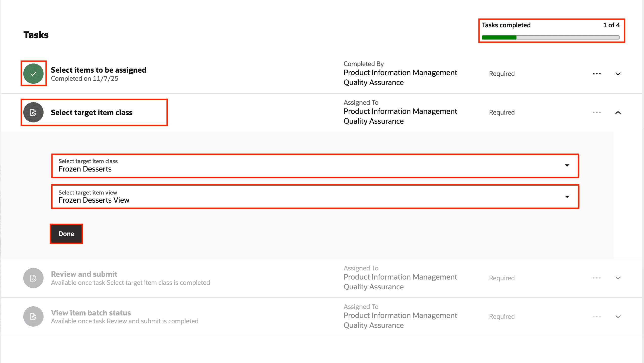644x363 pixels.
Task: Expand the Review and submit task
Action: 618,278
